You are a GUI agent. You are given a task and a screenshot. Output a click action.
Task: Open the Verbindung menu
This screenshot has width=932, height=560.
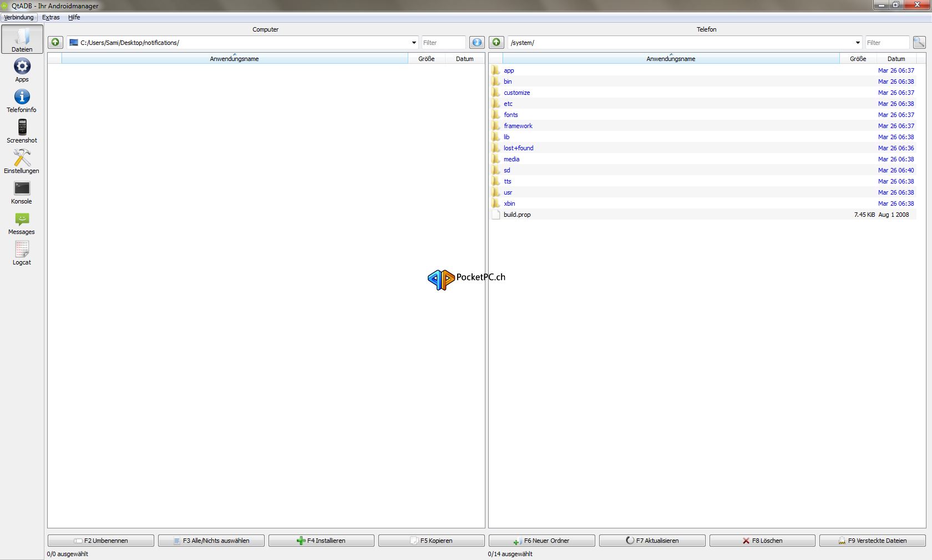pos(19,17)
